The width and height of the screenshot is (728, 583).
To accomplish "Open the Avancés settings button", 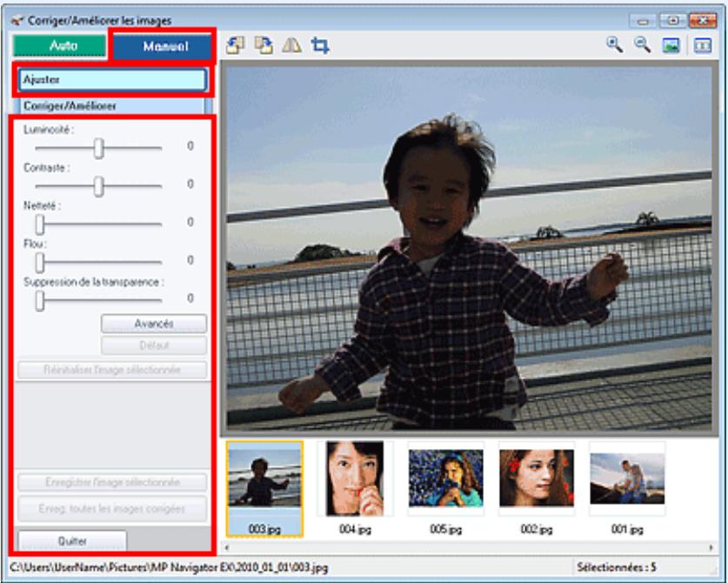I will point(154,324).
